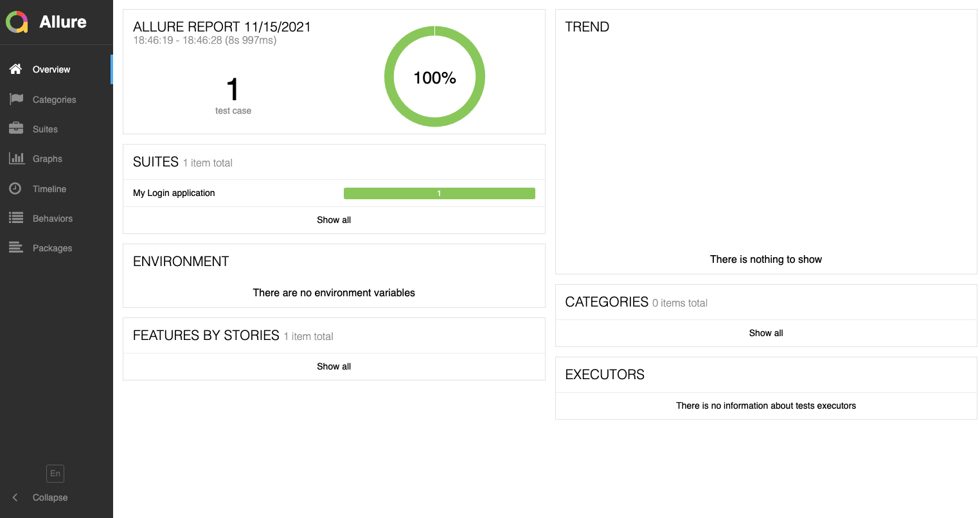Navigate to the Graphs label in sidebar
Screen dimensions: 980x518
click(48, 159)
